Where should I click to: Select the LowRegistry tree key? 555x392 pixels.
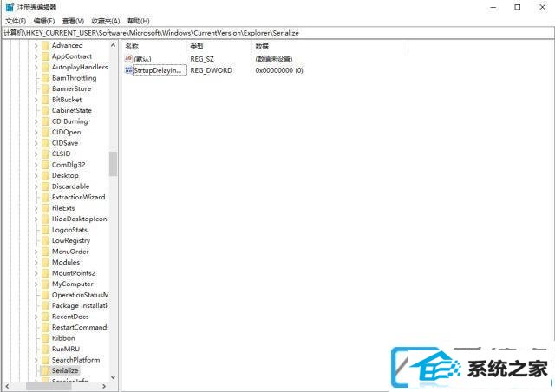pyautogui.click(x=71, y=240)
